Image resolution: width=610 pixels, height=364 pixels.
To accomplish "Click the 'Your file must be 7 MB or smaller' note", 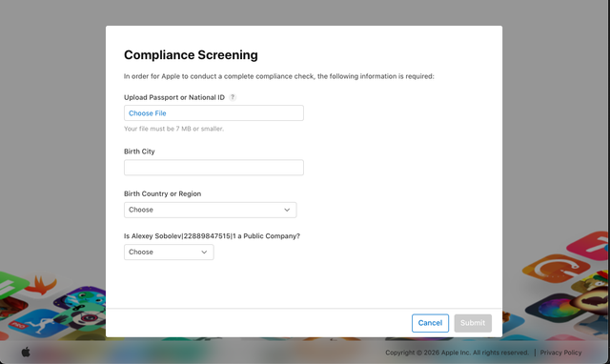I will point(173,129).
